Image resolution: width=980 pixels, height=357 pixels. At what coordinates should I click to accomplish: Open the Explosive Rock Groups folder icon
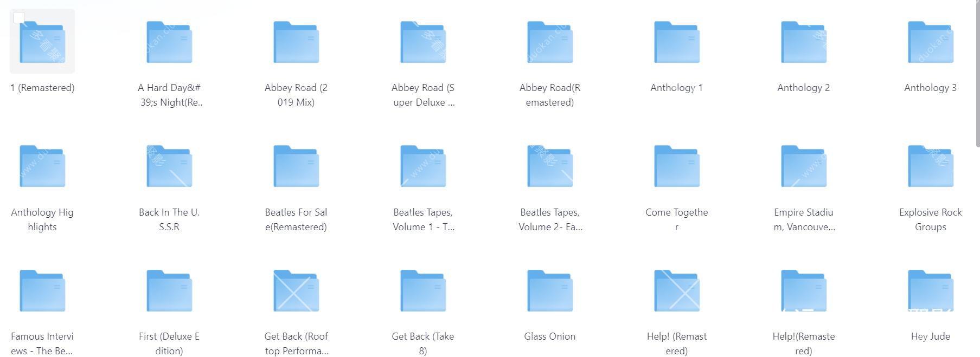(931, 166)
